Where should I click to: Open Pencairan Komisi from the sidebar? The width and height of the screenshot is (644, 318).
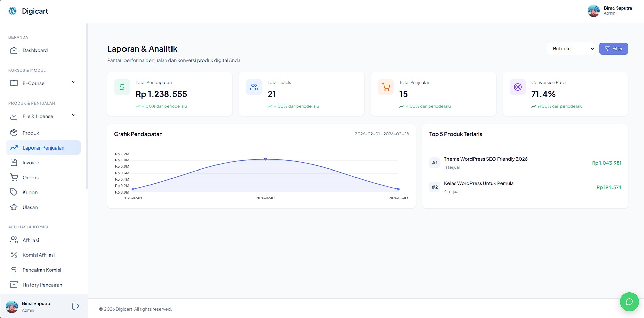click(x=42, y=270)
